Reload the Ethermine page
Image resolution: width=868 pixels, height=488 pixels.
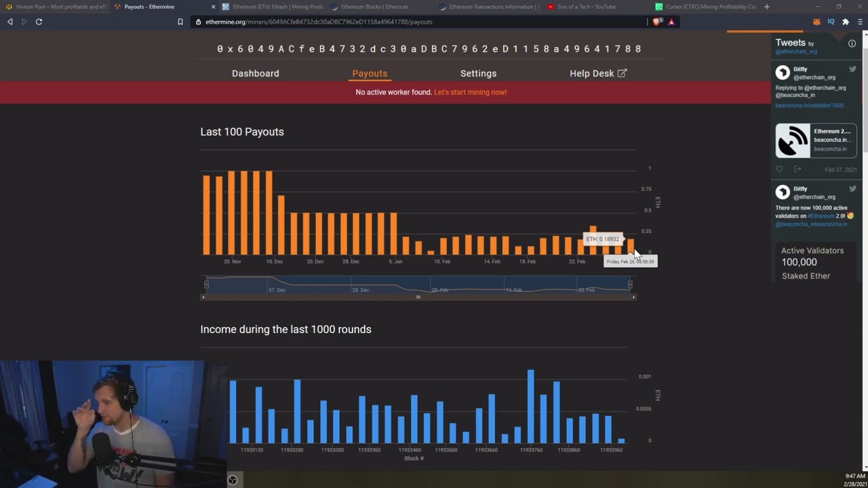(x=39, y=22)
